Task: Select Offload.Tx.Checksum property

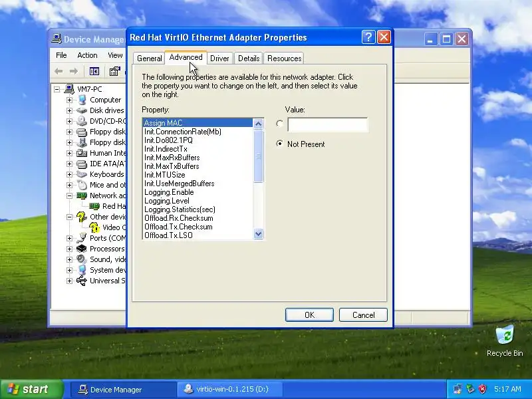Action: 198,227
